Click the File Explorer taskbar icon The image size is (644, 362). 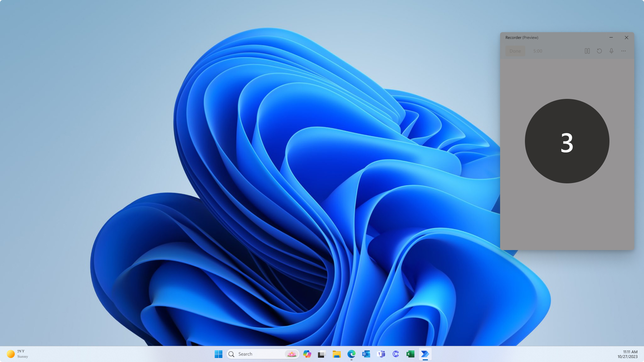(337, 354)
